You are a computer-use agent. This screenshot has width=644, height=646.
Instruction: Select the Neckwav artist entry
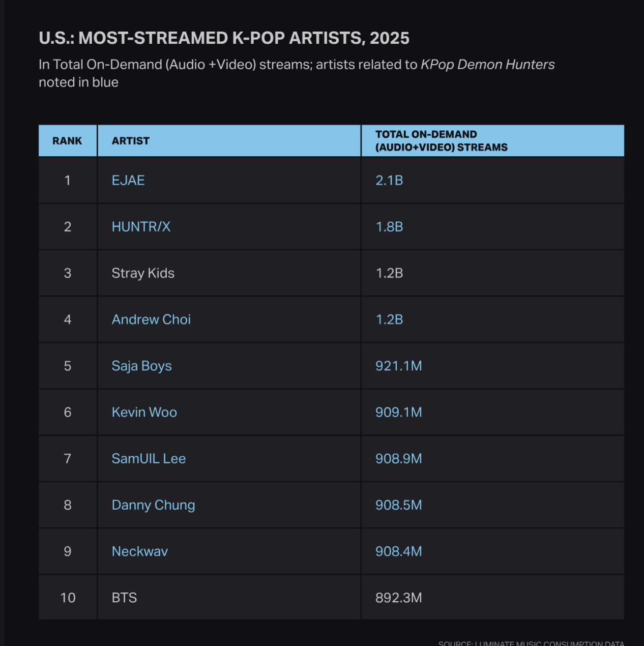point(139,551)
